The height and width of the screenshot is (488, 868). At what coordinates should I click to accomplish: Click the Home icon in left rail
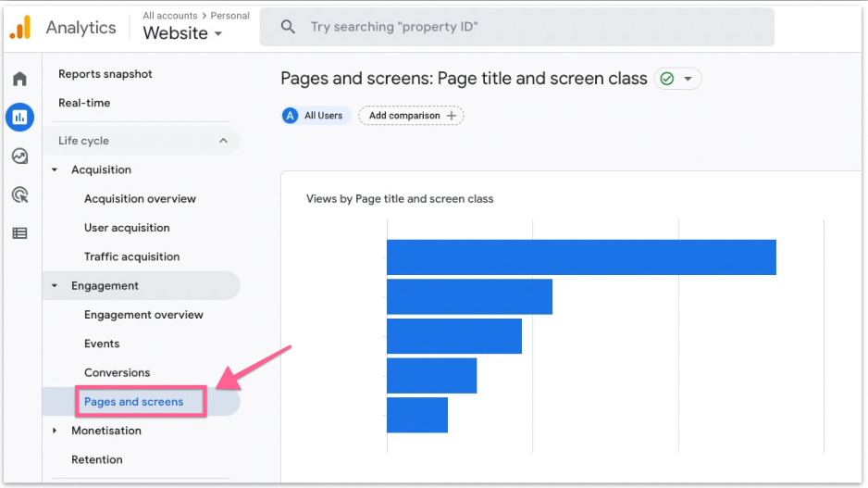point(19,79)
